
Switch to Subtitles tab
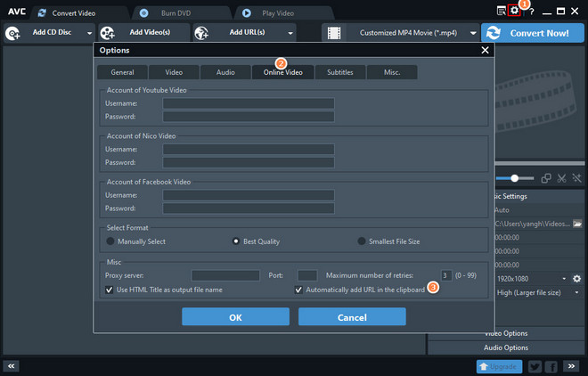click(x=340, y=72)
